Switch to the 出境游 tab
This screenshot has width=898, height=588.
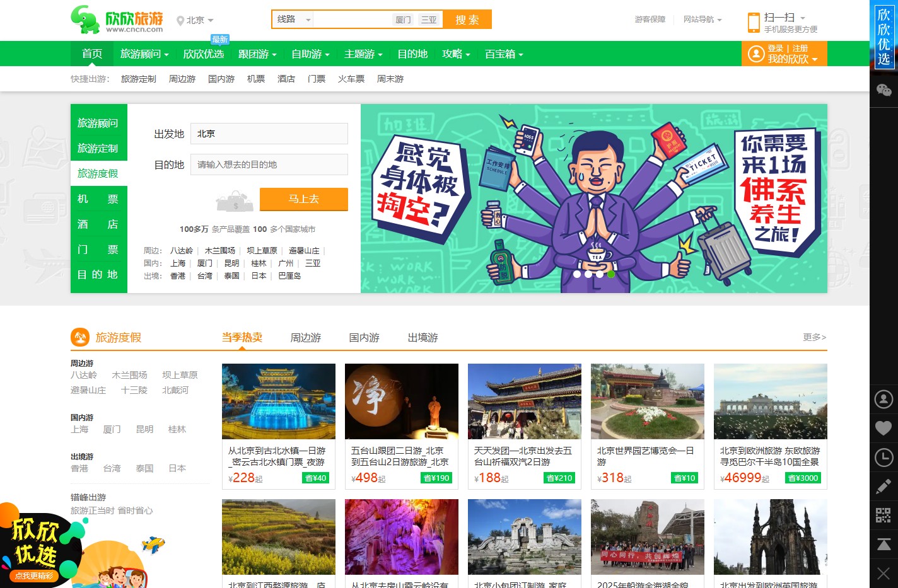pyautogui.click(x=423, y=337)
